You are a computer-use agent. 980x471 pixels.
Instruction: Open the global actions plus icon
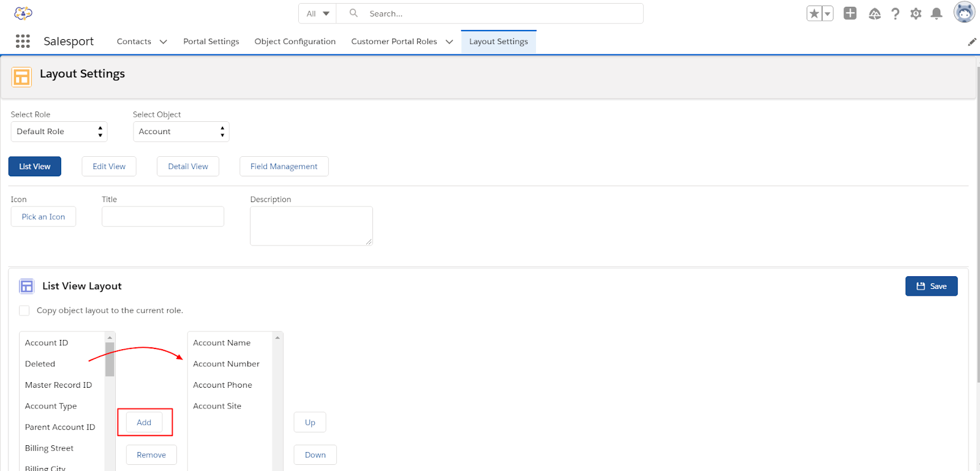[850, 13]
